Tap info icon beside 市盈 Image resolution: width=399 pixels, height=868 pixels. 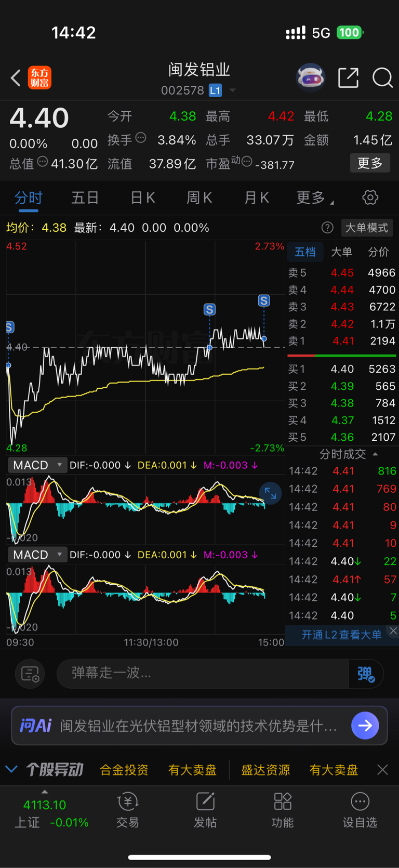[247, 162]
